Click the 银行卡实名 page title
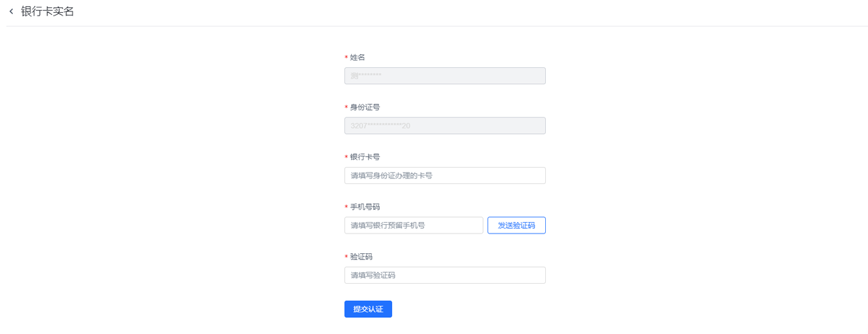Viewport: 868px width, 334px height. pyautogui.click(x=47, y=12)
